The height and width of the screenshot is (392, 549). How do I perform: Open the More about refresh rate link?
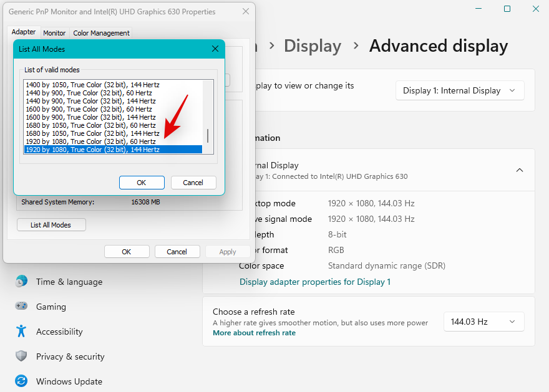click(254, 333)
